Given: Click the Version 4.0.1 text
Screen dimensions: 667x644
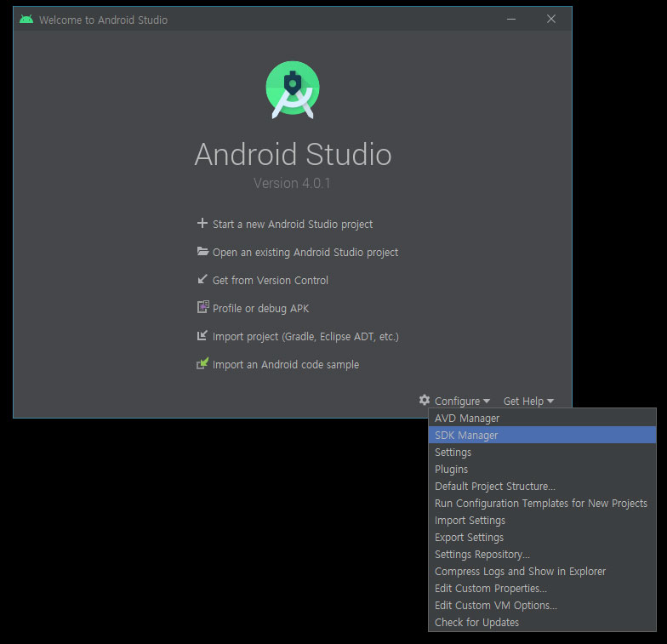Looking at the screenshot, I should (x=292, y=184).
